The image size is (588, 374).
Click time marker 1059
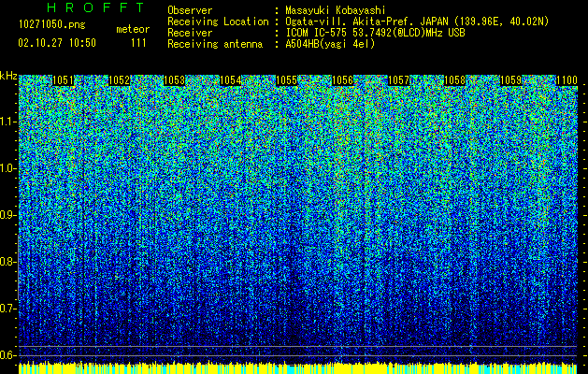coord(510,80)
